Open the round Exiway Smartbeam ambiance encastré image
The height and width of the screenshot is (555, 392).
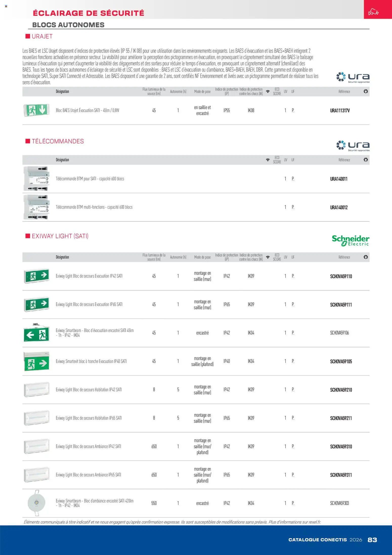coord(36,503)
